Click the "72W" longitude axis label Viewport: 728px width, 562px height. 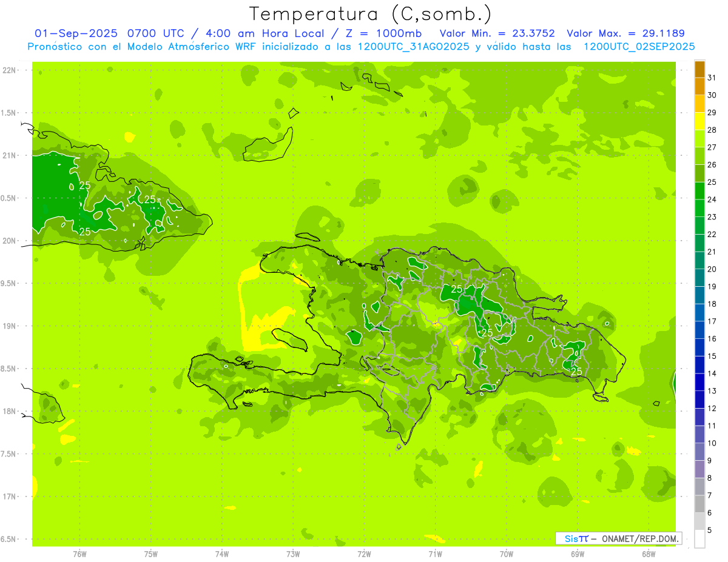point(364,554)
